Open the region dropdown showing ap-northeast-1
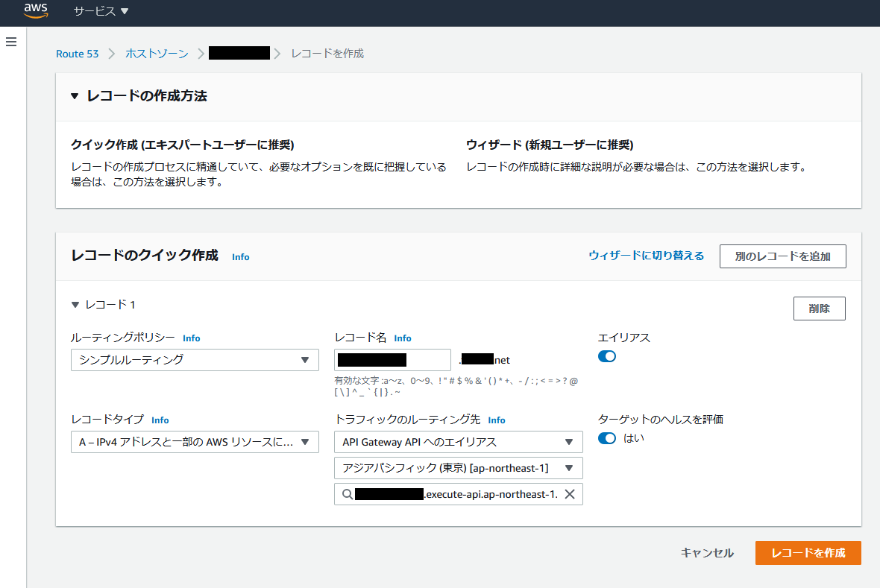 (459, 468)
